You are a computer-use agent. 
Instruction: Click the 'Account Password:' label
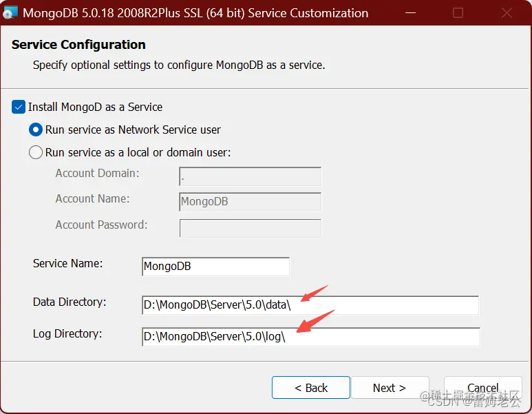[101, 225]
